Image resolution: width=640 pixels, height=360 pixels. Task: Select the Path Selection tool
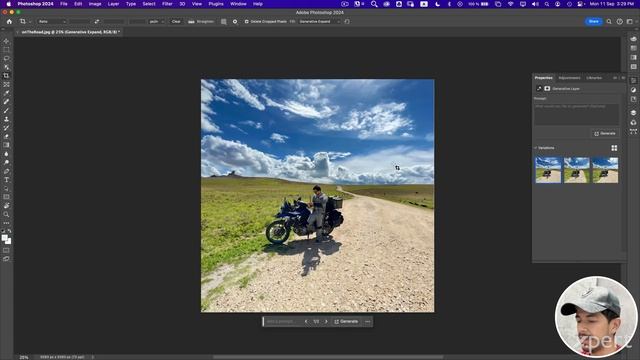pos(6,189)
